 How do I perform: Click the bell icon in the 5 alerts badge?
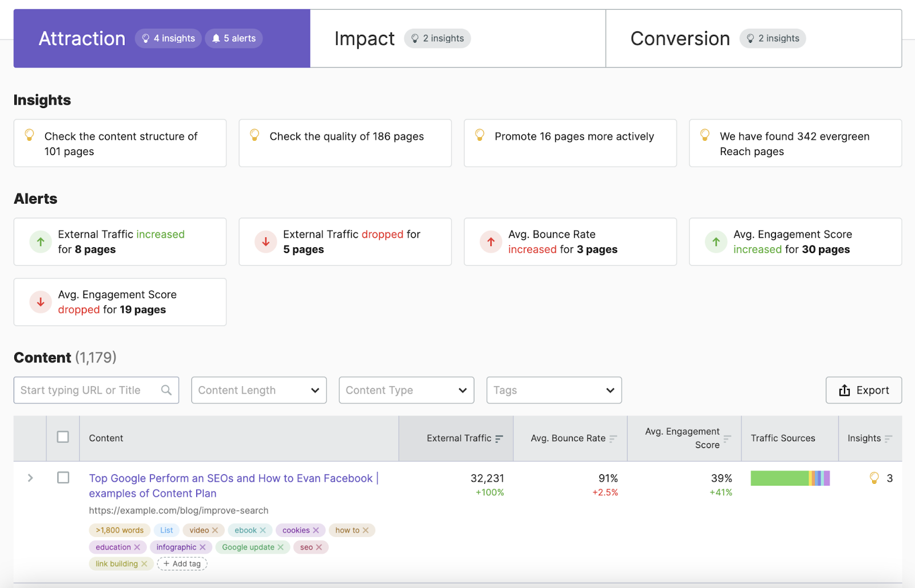pyautogui.click(x=216, y=38)
